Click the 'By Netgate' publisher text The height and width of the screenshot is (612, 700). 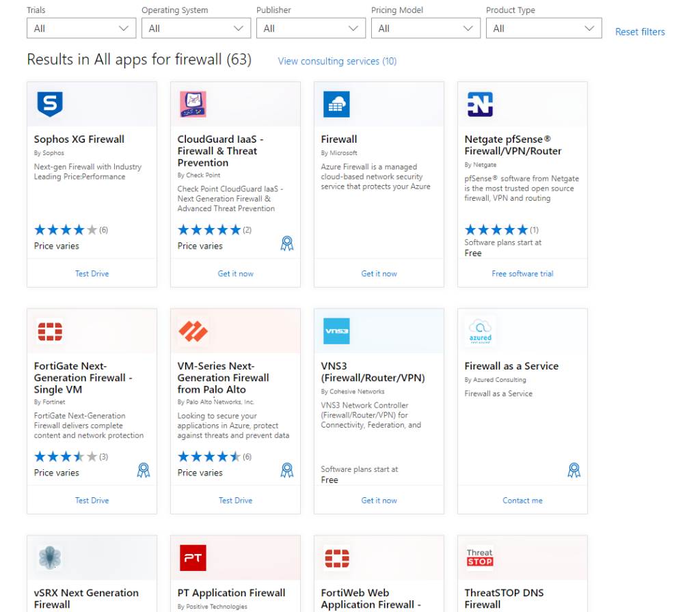point(481,165)
